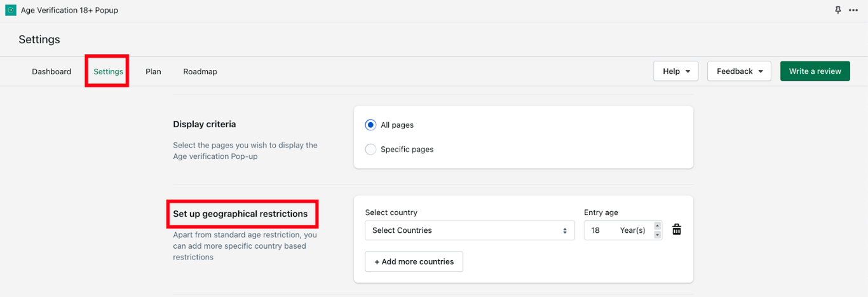Screen dimensions: 868x297
Task: Increase entry age with the up arrow
Action: pyautogui.click(x=658, y=226)
